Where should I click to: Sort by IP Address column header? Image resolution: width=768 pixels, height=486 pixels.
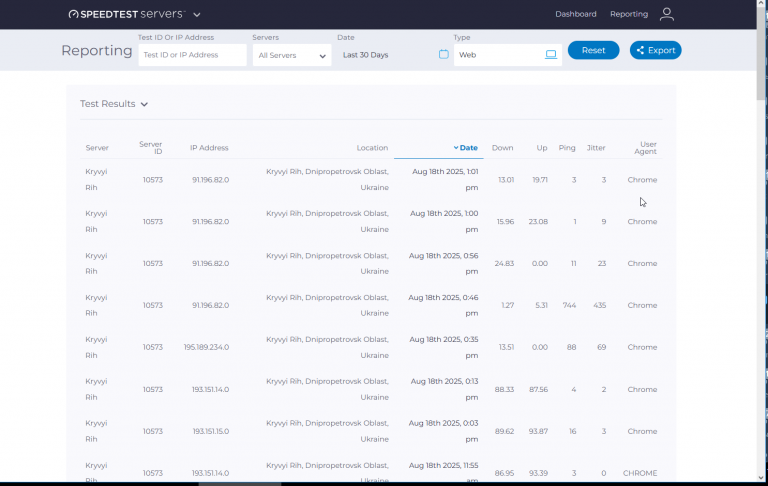tap(209, 147)
